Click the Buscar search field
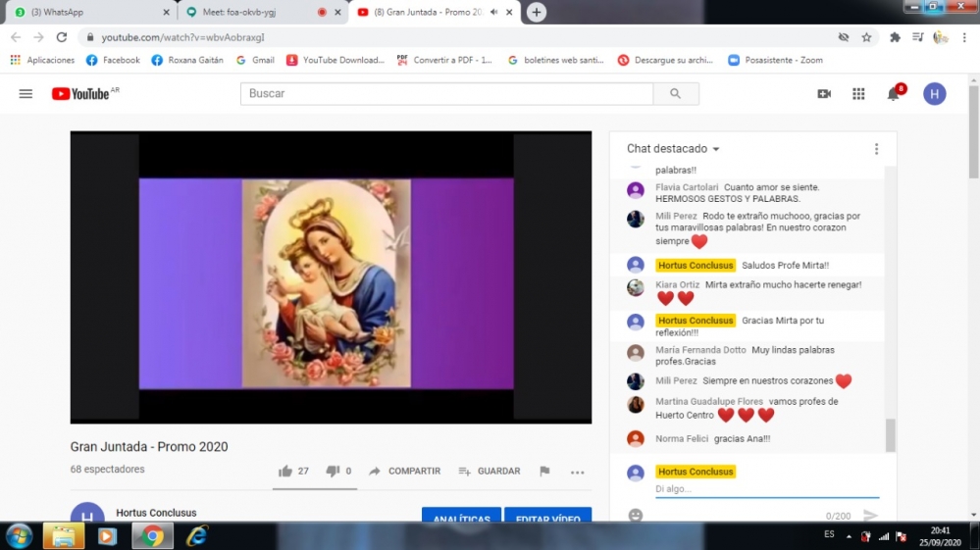Viewport: 980px width, 550px height. (x=447, y=94)
